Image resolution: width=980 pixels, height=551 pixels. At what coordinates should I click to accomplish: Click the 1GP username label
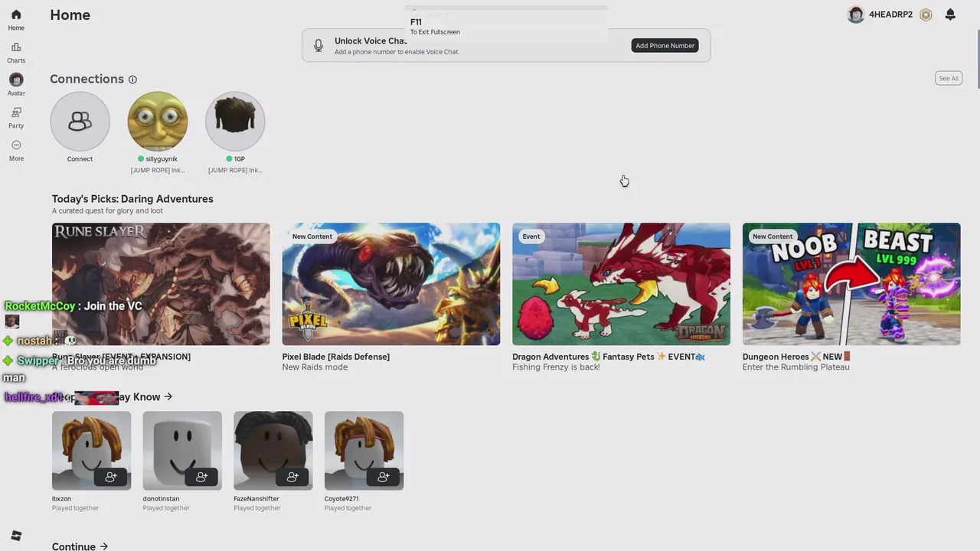click(240, 159)
